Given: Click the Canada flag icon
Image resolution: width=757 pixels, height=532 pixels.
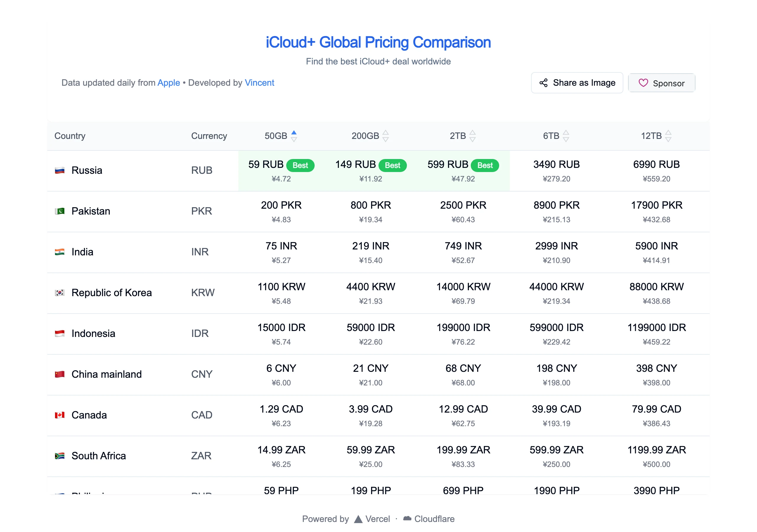Looking at the screenshot, I should click(x=60, y=415).
